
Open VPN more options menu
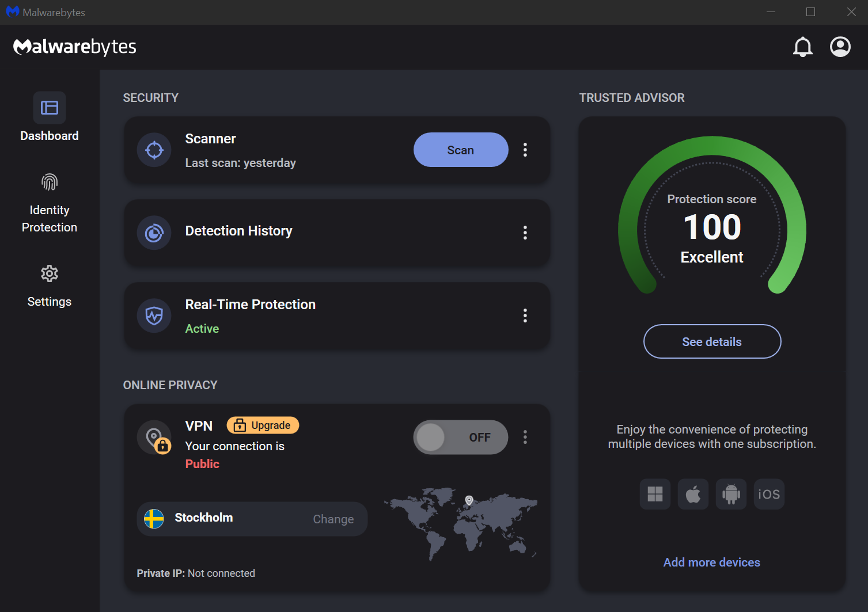click(525, 437)
